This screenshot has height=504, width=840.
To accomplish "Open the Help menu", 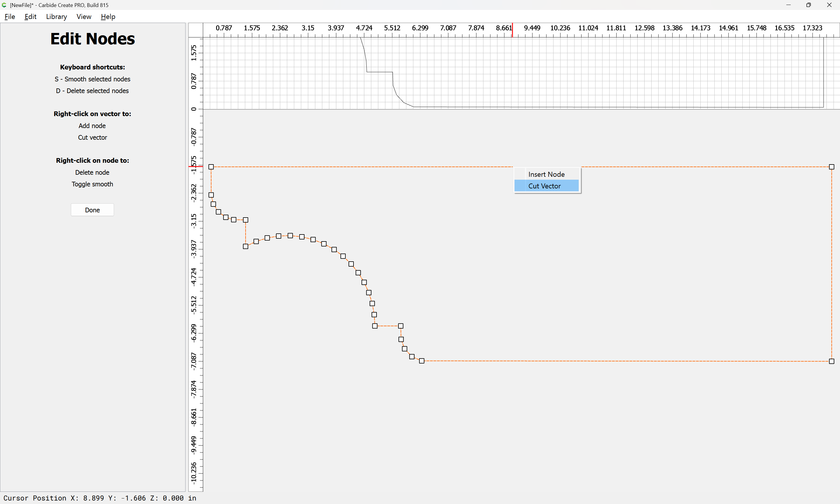I will click(108, 17).
